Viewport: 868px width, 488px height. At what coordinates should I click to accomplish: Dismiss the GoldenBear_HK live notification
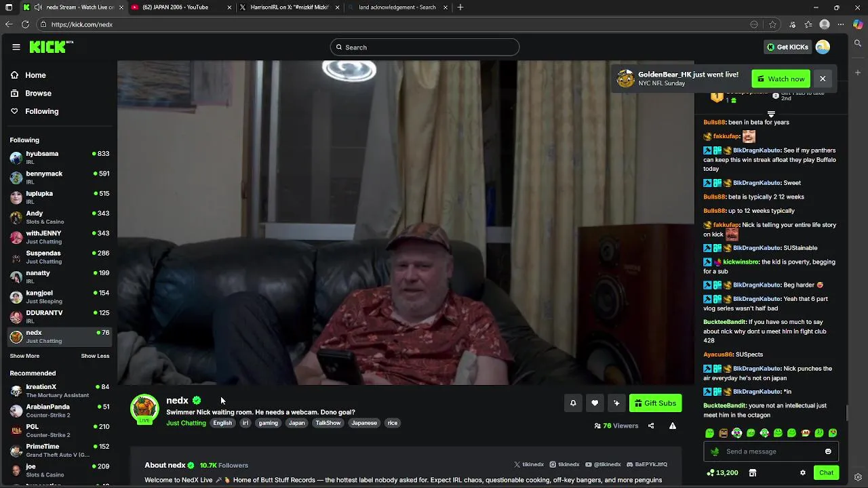[x=823, y=79]
